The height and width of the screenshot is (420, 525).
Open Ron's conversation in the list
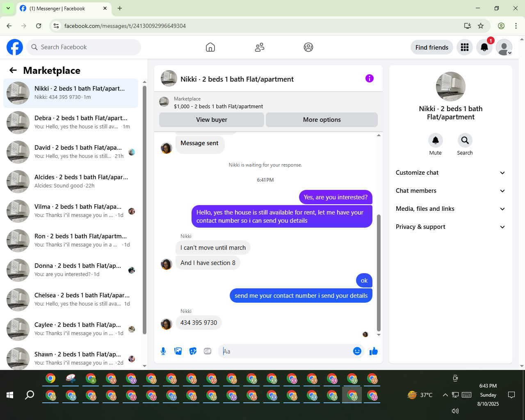71,241
